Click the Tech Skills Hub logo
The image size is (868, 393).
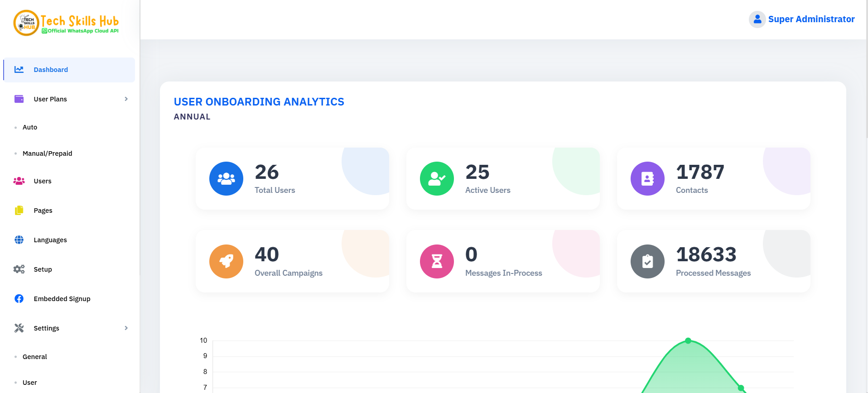(67, 23)
